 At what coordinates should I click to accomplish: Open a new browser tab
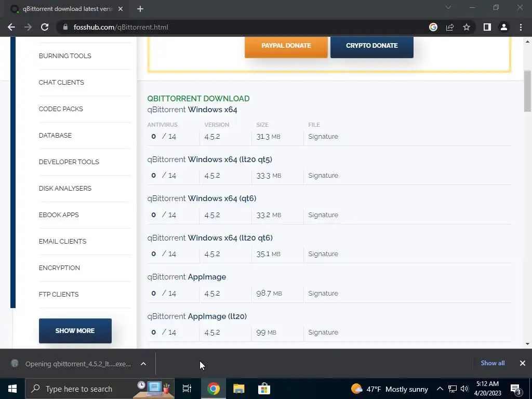pyautogui.click(x=140, y=9)
